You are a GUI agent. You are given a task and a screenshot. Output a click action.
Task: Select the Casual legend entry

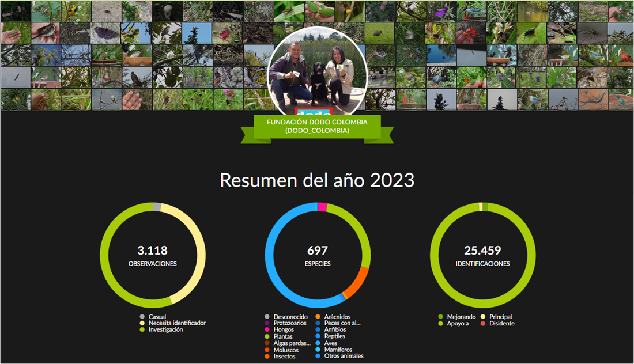(x=153, y=317)
